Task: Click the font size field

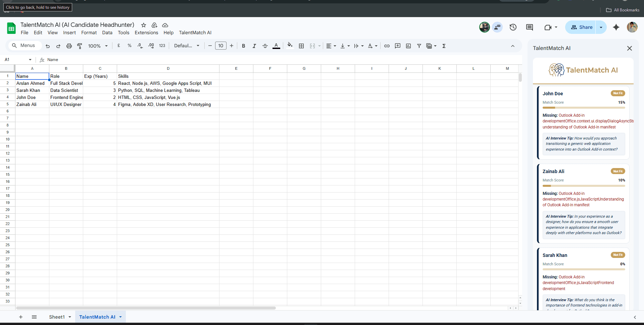Action: [221, 46]
